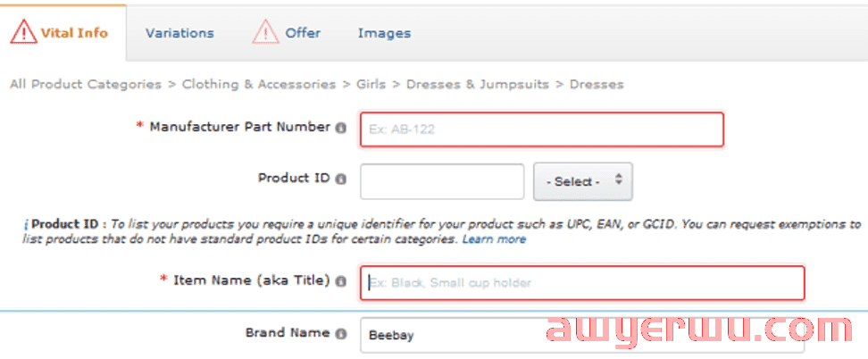Open Clothing & Accessories breadcrumb link
The width and height of the screenshot is (868, 359).
(x=259, y=85)
